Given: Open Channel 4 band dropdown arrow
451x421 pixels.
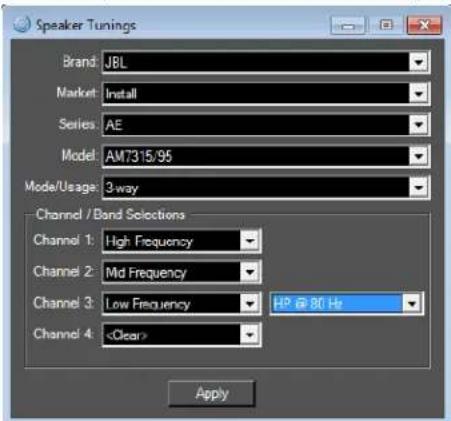Looking at the screenshot, I should coord(250,335).
